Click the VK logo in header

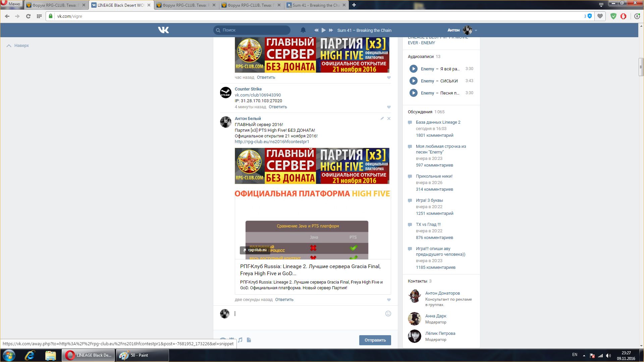click(x=163, y=30)
